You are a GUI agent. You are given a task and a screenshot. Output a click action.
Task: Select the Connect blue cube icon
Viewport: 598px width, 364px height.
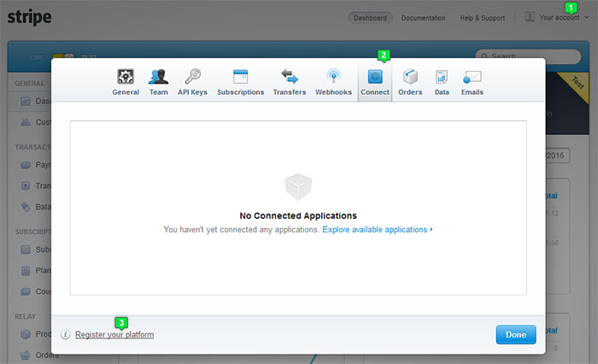pyautogui.click(x=375, y=77)
